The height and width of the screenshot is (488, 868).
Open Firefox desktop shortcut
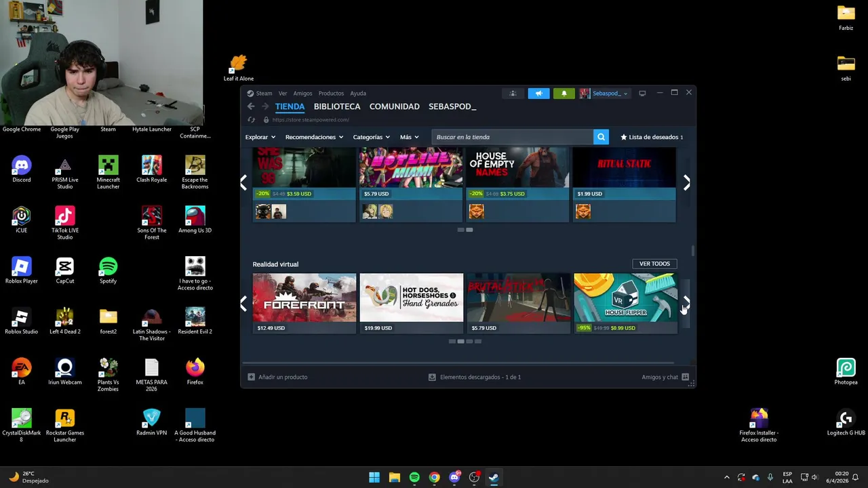[195, 371]
